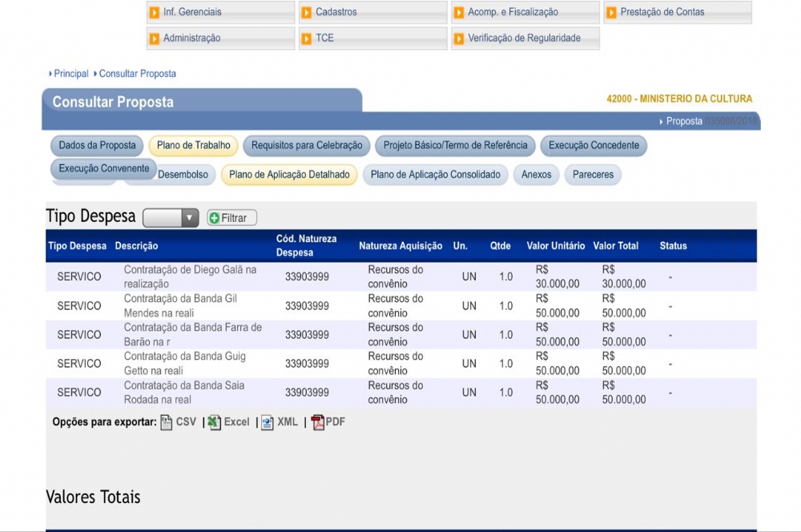The height and width of the screenshot is (532, 801).
Task: Click the CSV export icon
Action: (x=167, y=422)
